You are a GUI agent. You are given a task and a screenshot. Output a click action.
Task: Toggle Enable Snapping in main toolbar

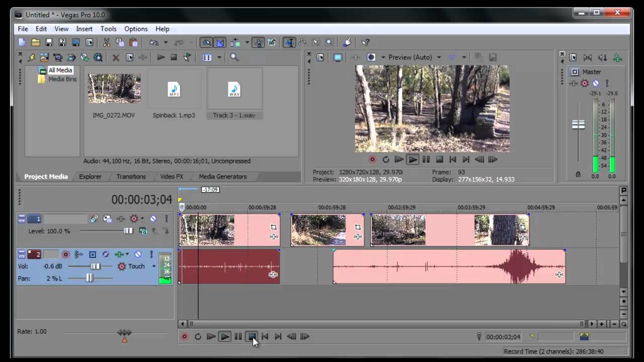click(x=206, y=43)
